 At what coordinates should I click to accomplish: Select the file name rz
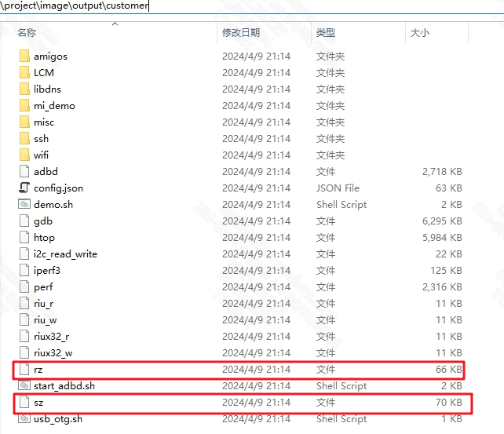click(x=38, y=370)
